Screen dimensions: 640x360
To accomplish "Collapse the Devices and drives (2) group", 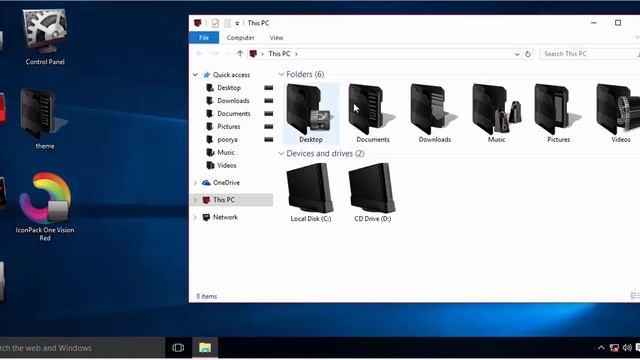I will pyautogui.click(x=281, y=153).
